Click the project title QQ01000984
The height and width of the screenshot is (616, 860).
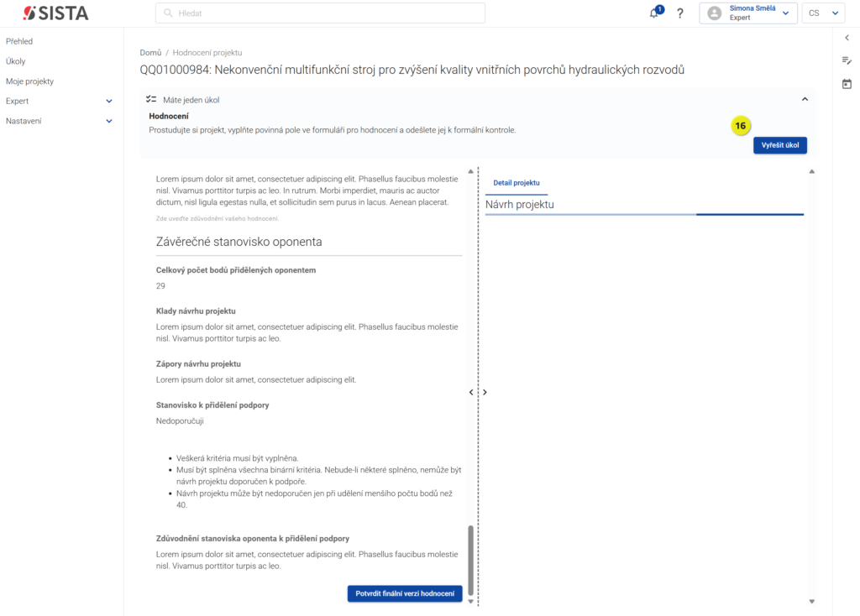click(x=412, y=70)
